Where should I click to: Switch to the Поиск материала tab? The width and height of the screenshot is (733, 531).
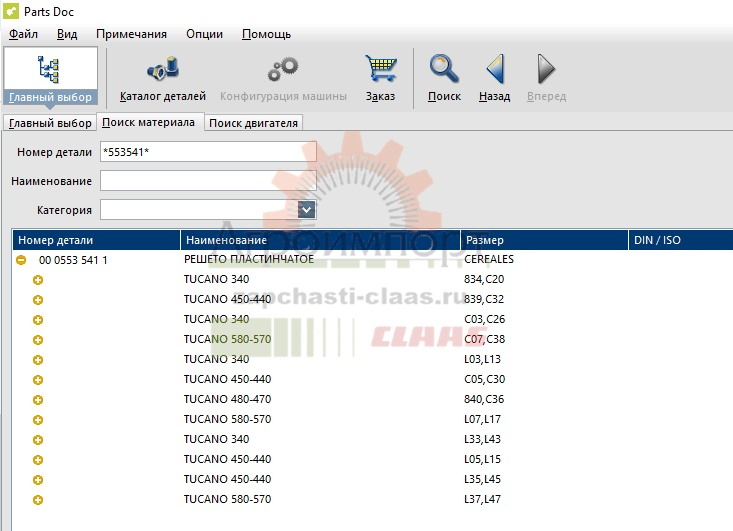[x=149, y=122]
